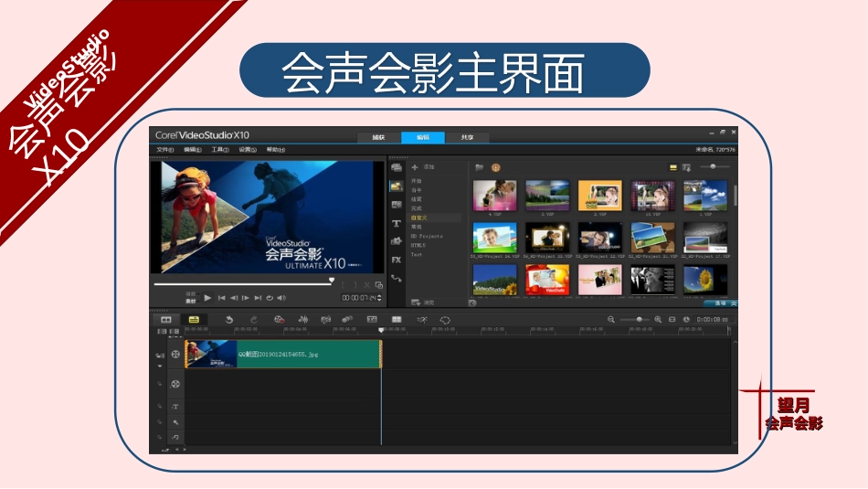
Task: Open the 工具 menu
Action: click(x=220, y=150)
